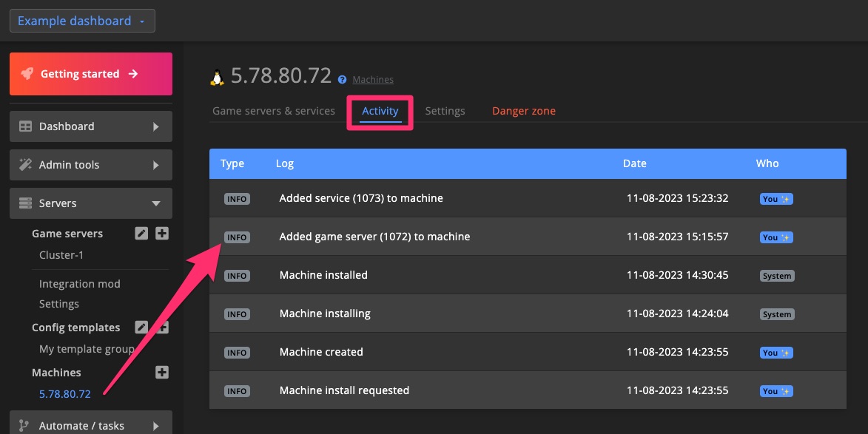Image resolution: width=868 pixels, height=434 pixels.
Task: Click the pencil icon next to Game servers
Action: tap(142, 234)
